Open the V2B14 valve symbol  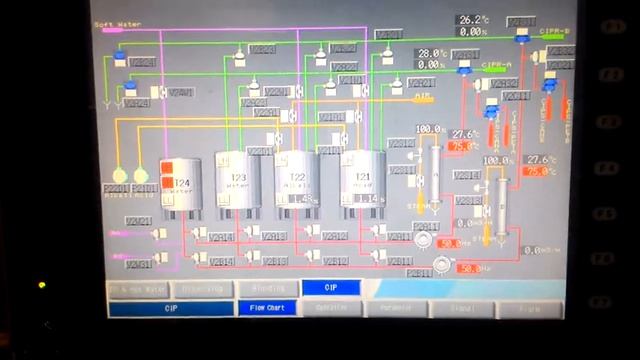tap(200, 258)
